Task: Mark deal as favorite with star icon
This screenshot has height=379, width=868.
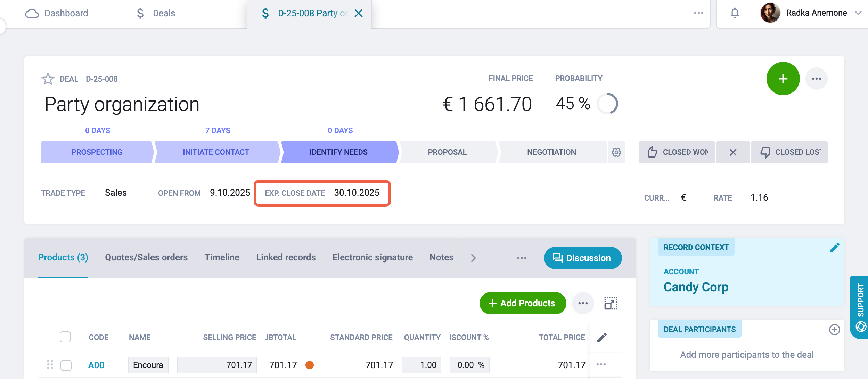Action: [48, 79]
